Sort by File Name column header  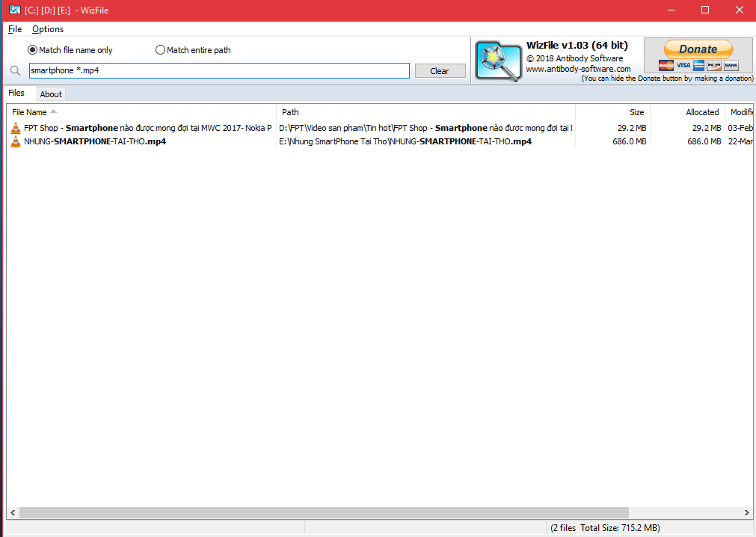142,112
